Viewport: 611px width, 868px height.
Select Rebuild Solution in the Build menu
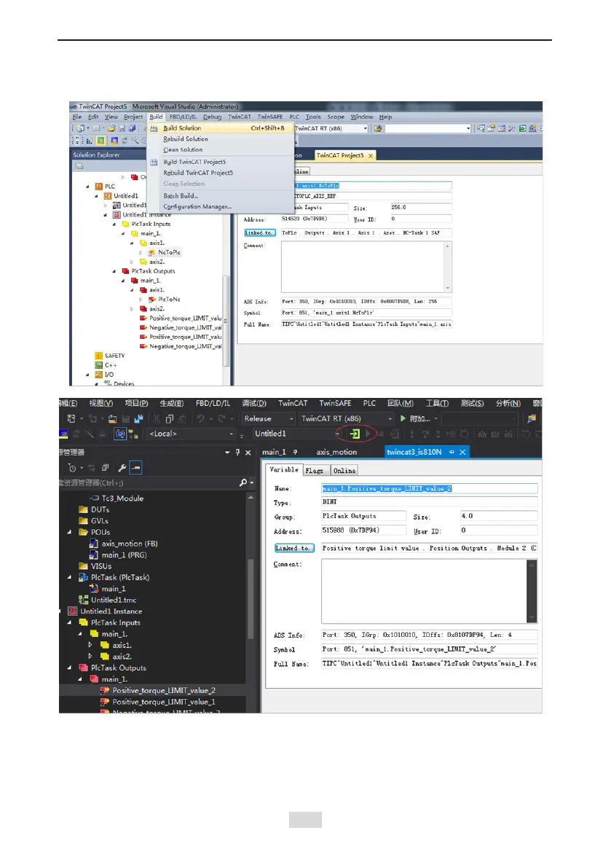(x=186, y=139)
